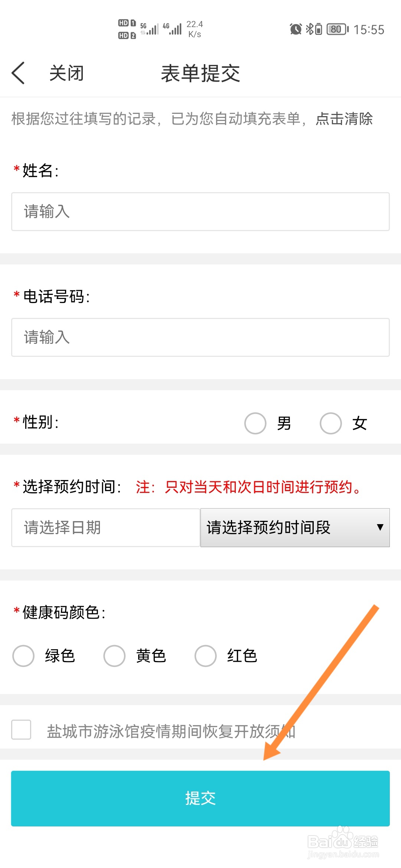Tap the 5G signal strength icon
Image resolution: width=401 pixels, height=868 pixels.
click(x=149, y=28)
